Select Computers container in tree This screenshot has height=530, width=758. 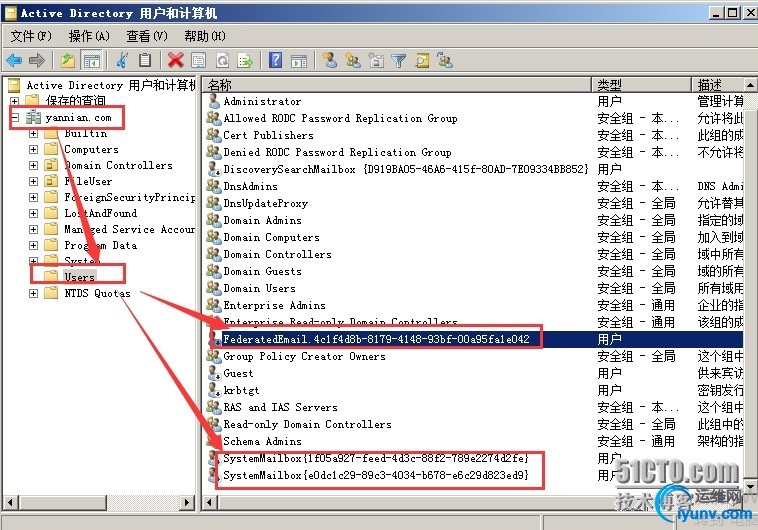pyautogui.click(x=91, y=149)
